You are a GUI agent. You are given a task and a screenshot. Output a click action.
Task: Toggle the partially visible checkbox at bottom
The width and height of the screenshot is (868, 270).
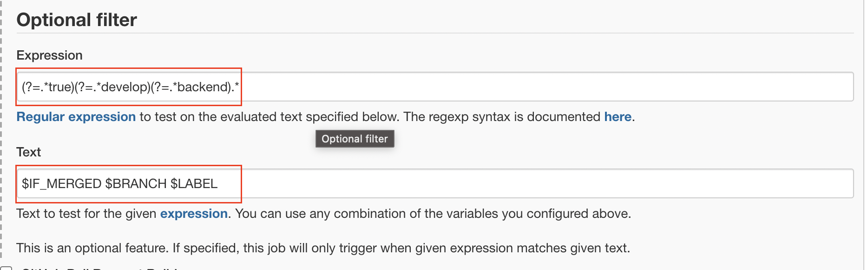point(7,268)
